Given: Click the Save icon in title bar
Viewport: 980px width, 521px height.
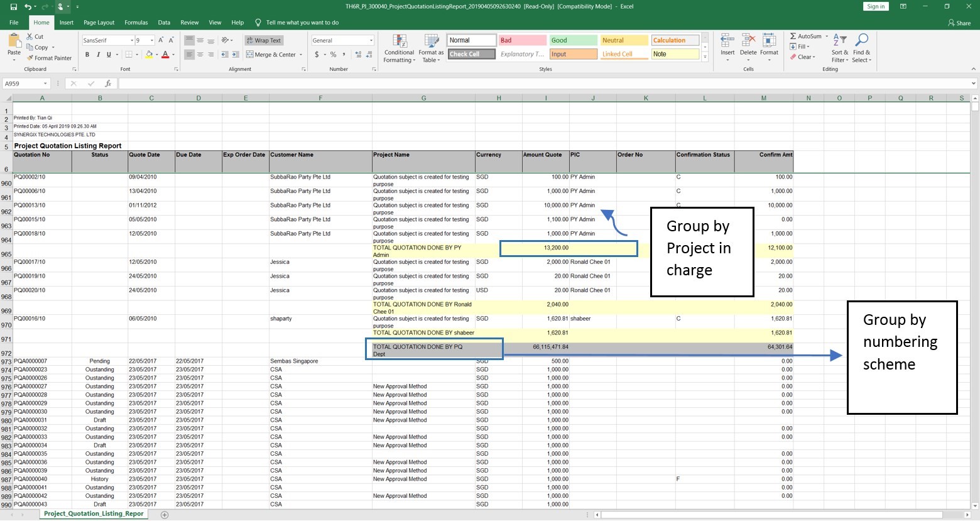Looking at the screenshot, I should (13, 7).
